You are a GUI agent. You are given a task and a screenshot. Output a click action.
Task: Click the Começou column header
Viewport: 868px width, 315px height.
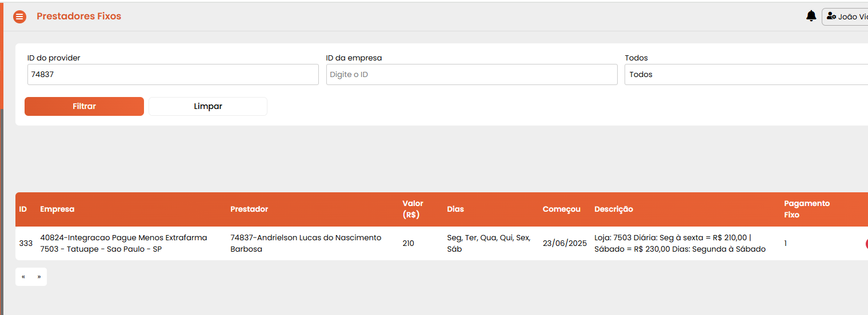[561, 209]
